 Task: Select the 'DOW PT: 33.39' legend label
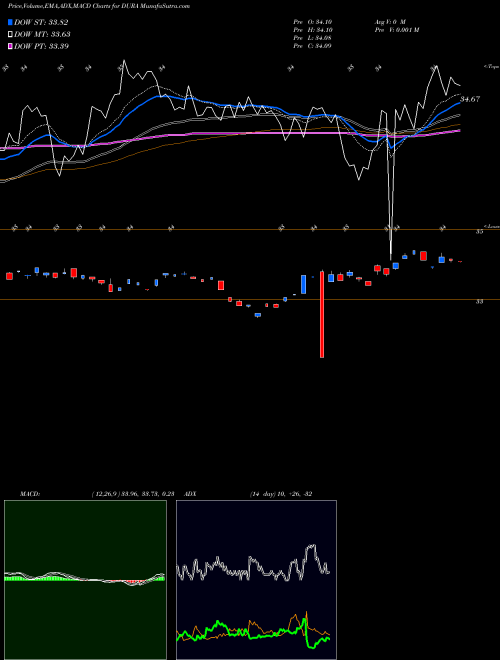[41, 46]
